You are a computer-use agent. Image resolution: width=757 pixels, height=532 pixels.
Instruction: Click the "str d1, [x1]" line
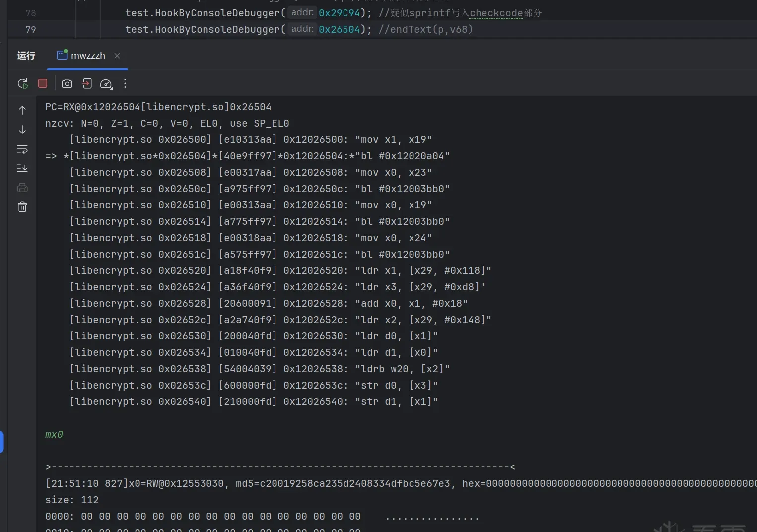(254, 401)
